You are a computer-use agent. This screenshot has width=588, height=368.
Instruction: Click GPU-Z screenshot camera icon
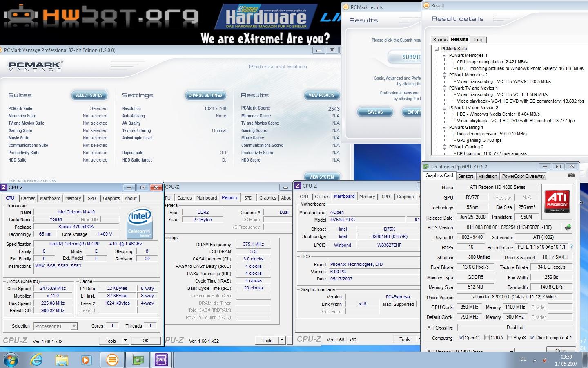click(x=571, y=175)
